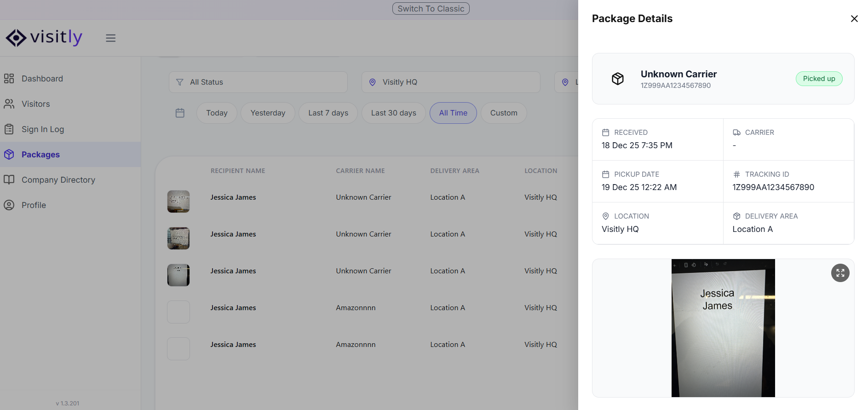Click the funnel filter icon
868x410 pixels.
point(180,82)
